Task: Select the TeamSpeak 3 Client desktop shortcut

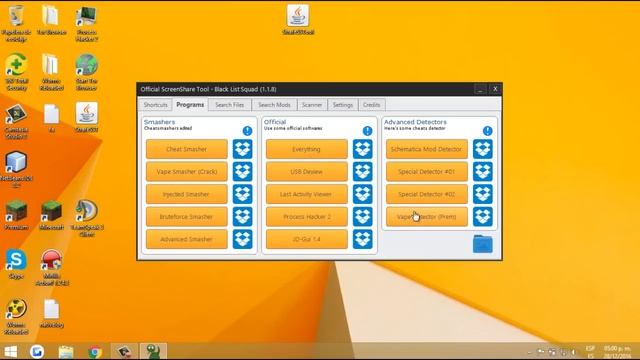Action: (87, 218)
